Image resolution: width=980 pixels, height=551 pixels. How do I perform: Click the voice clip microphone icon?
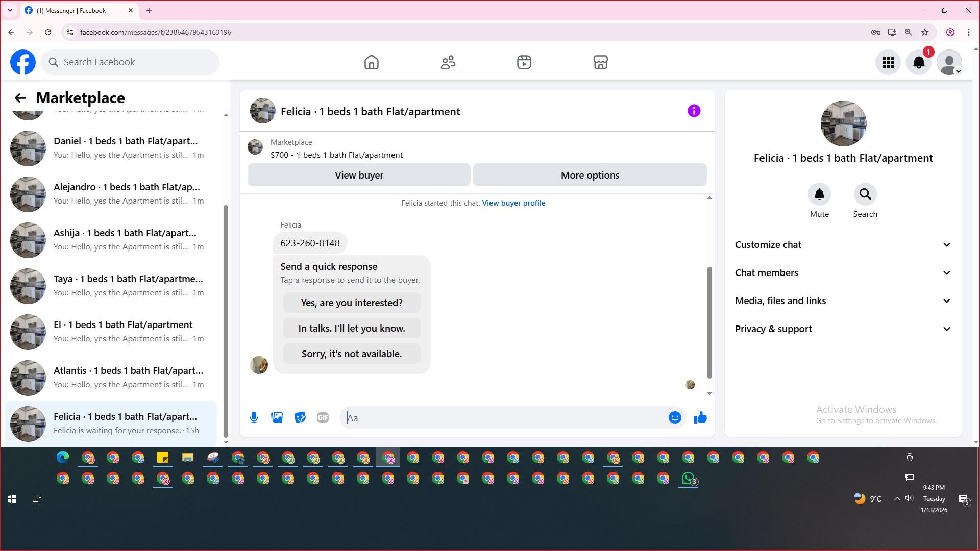(x=254, y=418)
